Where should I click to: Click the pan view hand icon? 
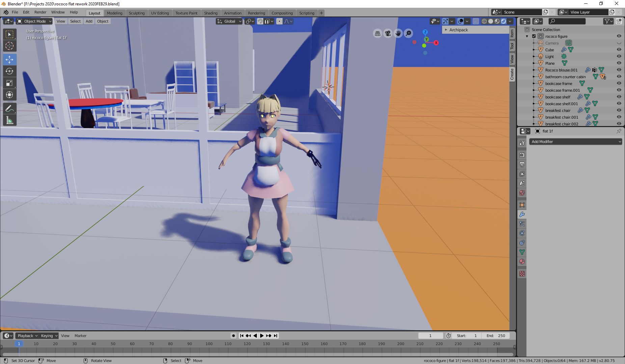(x=398, y=33)
